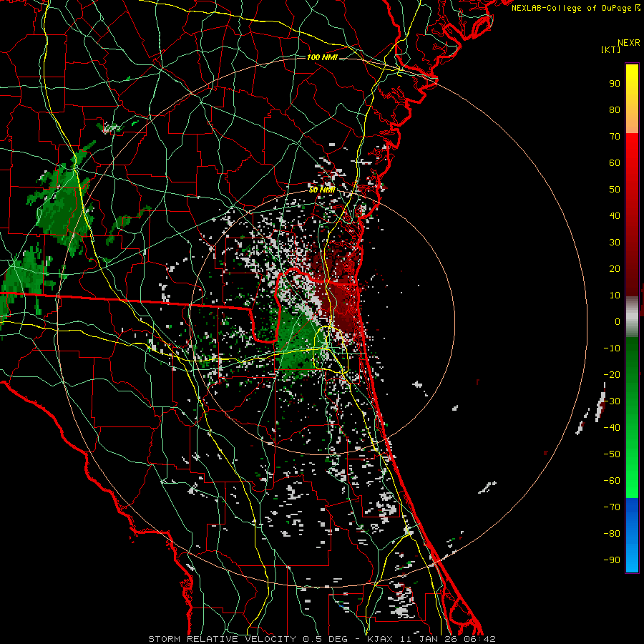The height and width of the screenshot is (644, 644).
Task: Click the -20 value on the velocity scale
Action: (x=612, y=374)
